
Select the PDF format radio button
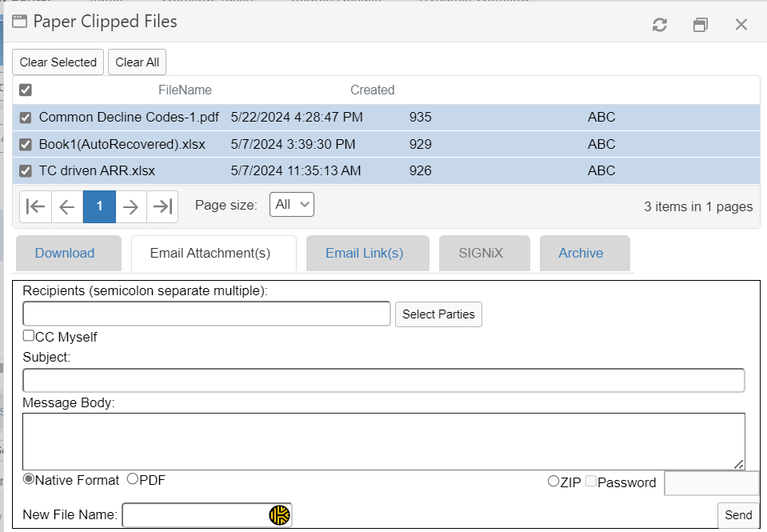tap(133, 479)
